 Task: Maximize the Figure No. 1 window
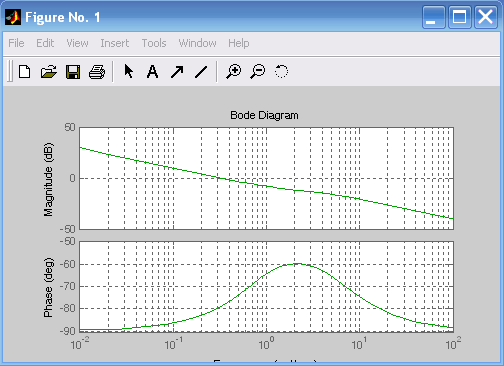(x=460, y=17)
